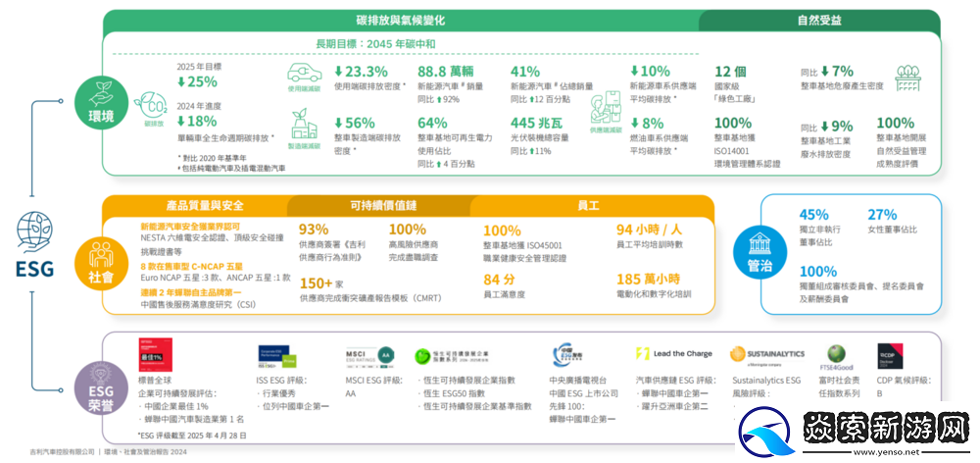Screen dimensions: 980x463
Task: Click the orange 社會 people circle icon
Action: pyautogui.click(x=100, y=264)
